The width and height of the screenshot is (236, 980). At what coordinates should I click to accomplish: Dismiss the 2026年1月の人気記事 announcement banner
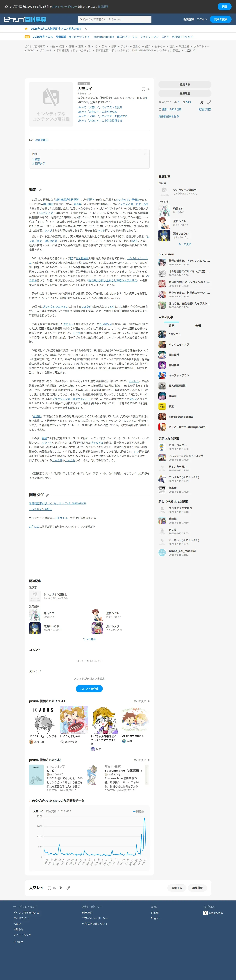[x=86, y=29]
